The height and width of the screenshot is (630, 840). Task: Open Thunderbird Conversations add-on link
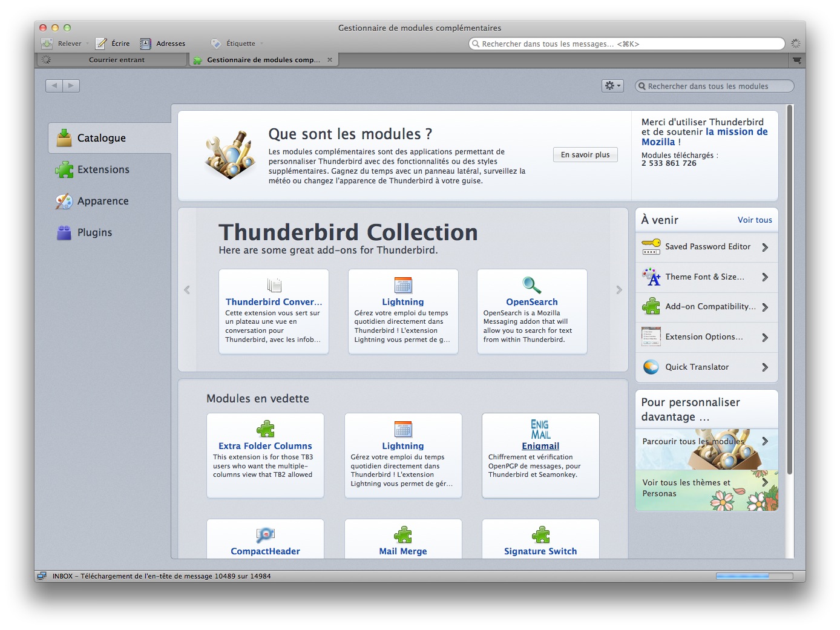tap(274, 302)
